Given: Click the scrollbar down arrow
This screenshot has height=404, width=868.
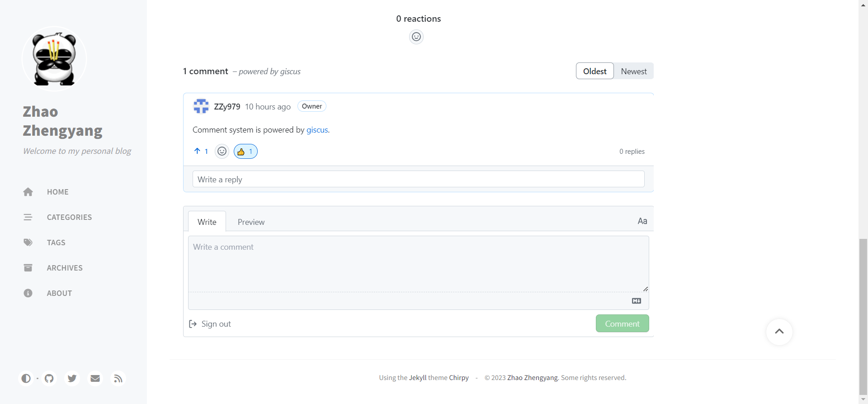Looking at the screenshot, I should (863, 400).
